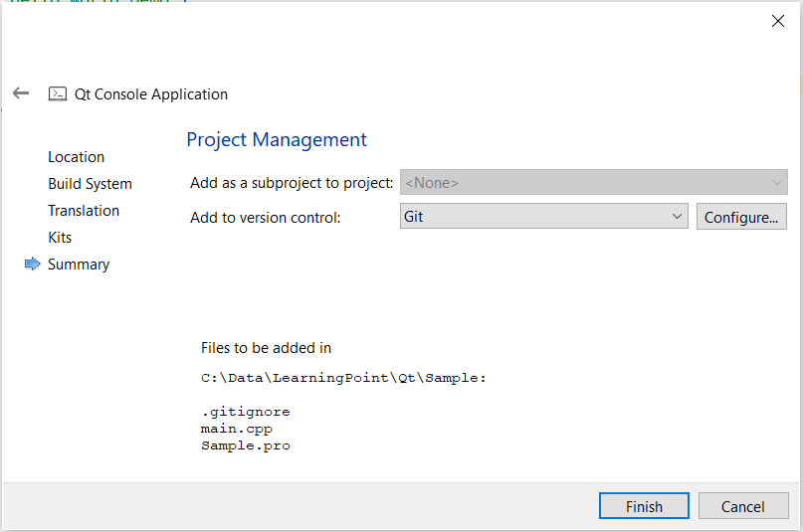Image resolution: width=803 pixels, height=532 pixels.
Task: Close the wizard dialog with X
Action: click(x=778, y=21)
